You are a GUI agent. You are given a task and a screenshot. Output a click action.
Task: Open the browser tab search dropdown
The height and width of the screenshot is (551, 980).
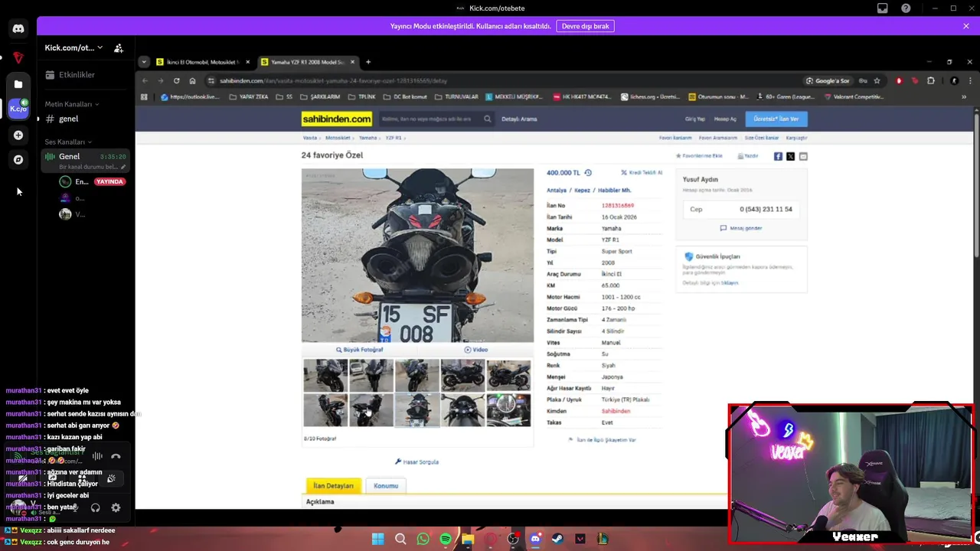(144, 62)
